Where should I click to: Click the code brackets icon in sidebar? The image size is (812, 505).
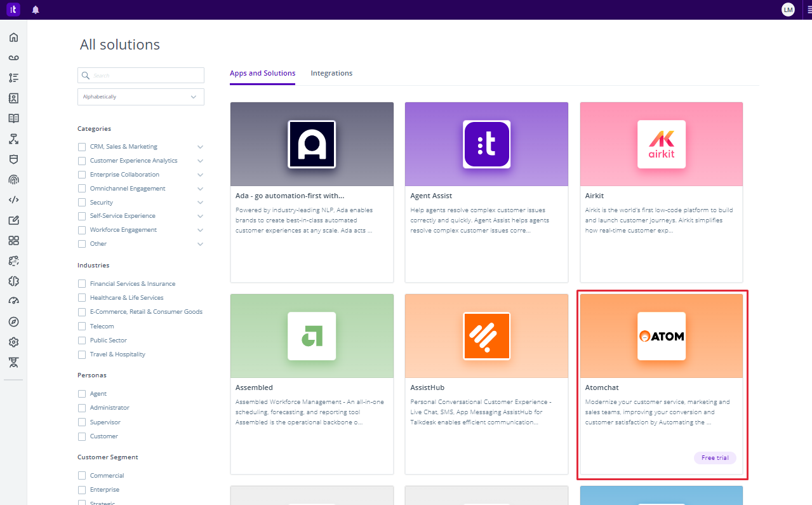(13, 200)
